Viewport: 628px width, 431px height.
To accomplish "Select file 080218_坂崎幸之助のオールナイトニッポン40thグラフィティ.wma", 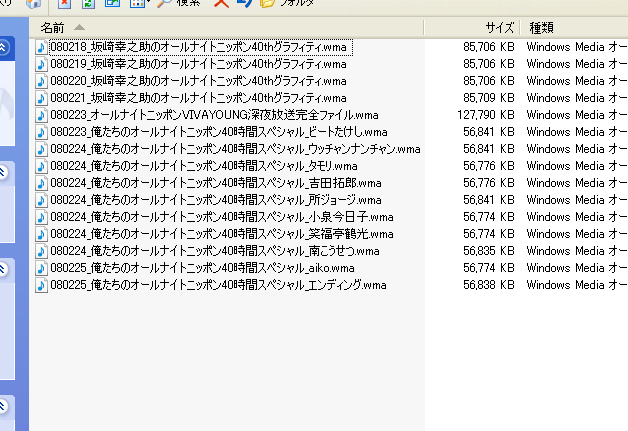I will point(199,47).
